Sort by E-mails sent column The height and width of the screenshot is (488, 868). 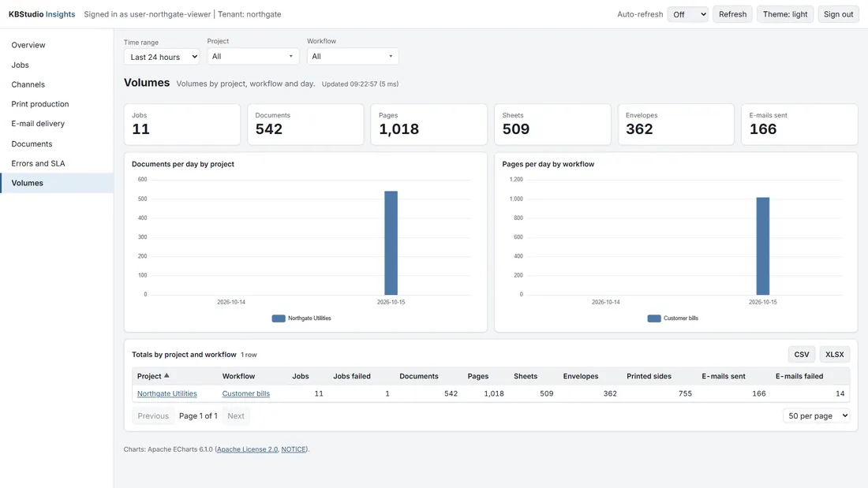tap(724, 376)
